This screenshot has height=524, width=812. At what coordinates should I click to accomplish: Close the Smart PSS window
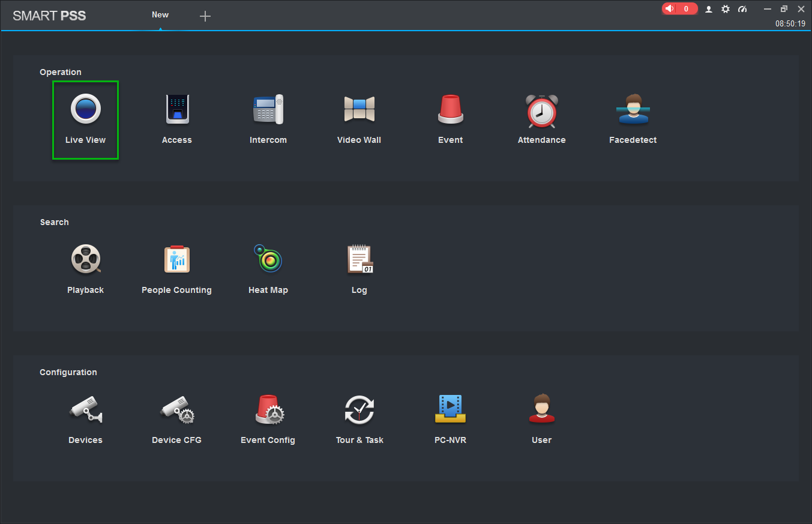coord(801,9)
